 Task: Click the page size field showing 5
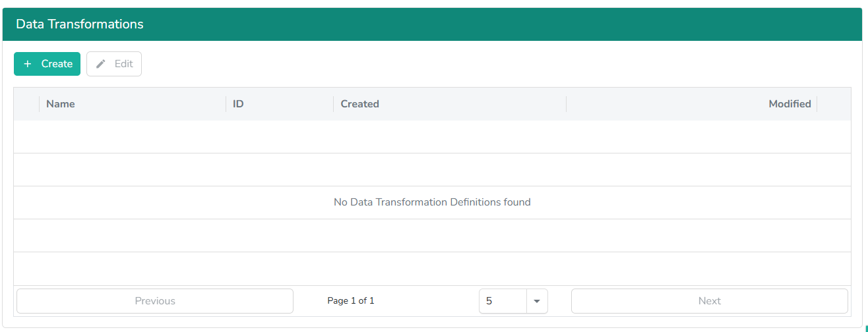[503, 301]
